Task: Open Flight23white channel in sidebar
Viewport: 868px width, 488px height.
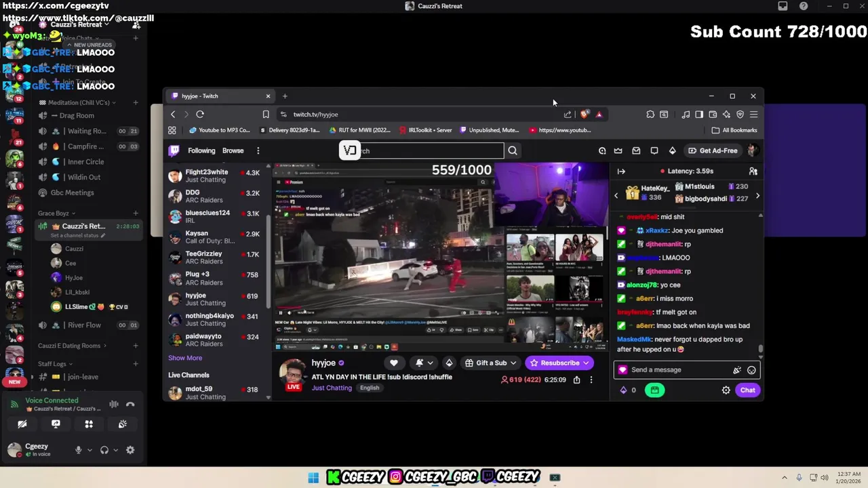Action: click(x=215, y=176)
